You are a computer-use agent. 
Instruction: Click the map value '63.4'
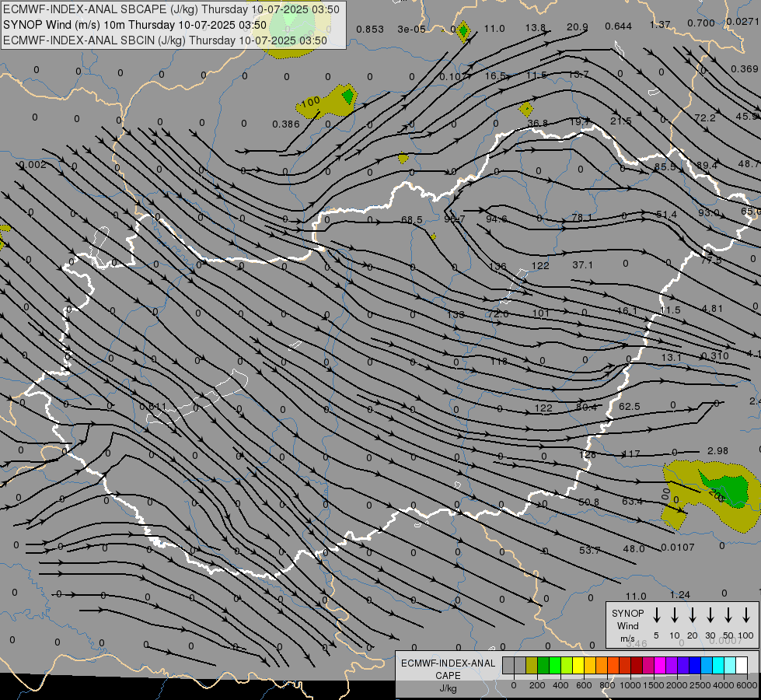[x=633, y=501]
